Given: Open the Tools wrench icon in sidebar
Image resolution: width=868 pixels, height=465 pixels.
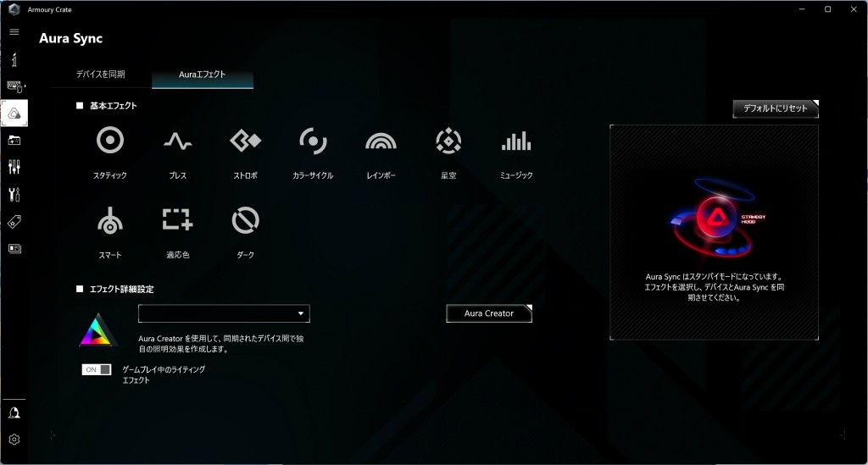Looking at the screenshot, I should [x=14, y=194].
